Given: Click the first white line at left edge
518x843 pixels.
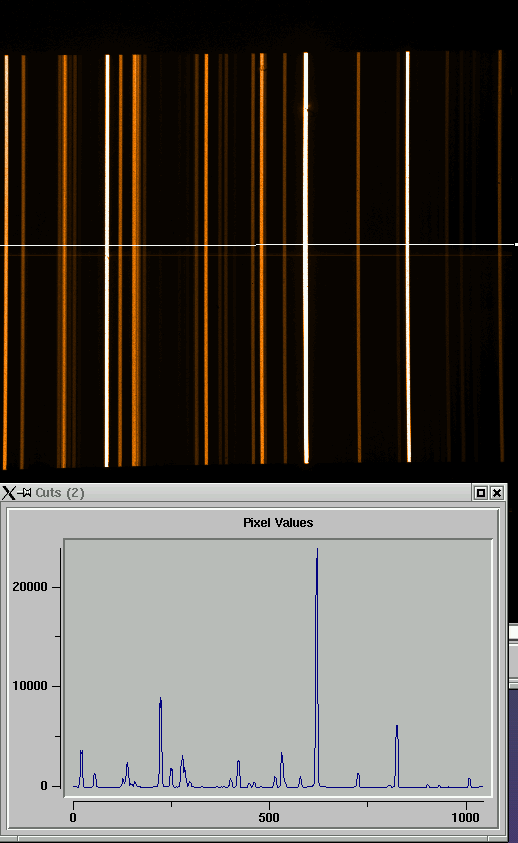Looking at the screenshot, I should coord(6,261).
